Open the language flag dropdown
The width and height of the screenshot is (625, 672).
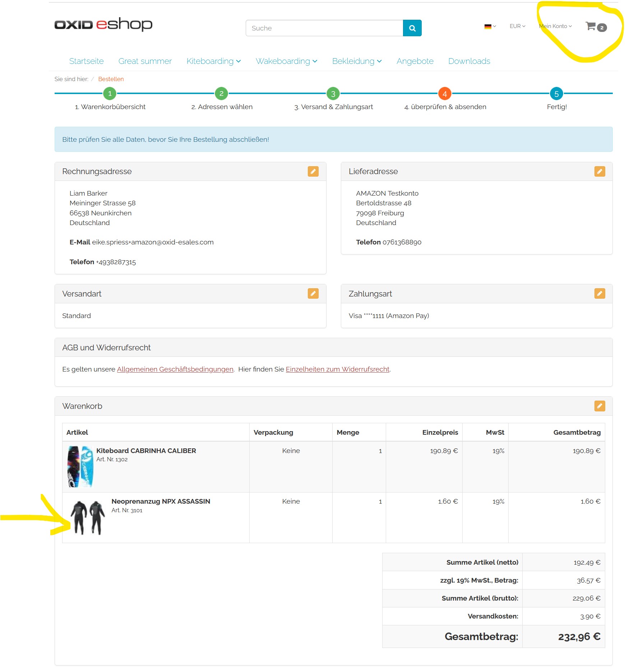[x=490, y=26]
